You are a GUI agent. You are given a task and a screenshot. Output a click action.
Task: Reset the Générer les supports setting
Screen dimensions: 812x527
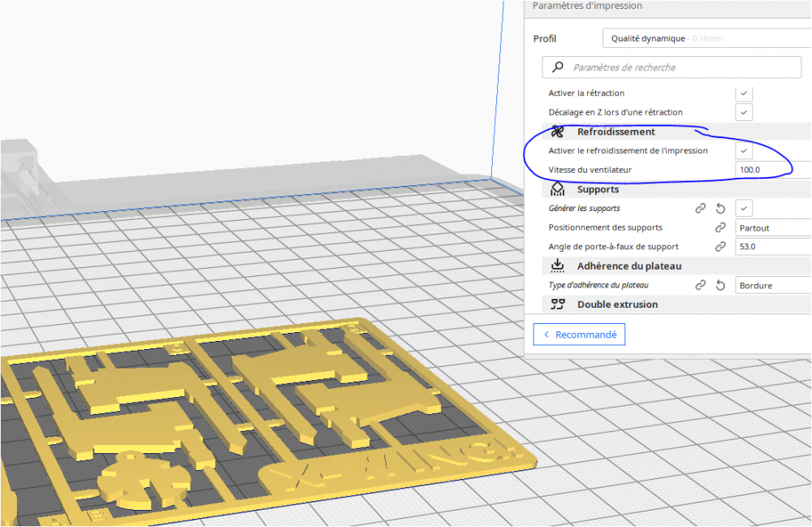(x=720, y=209)
